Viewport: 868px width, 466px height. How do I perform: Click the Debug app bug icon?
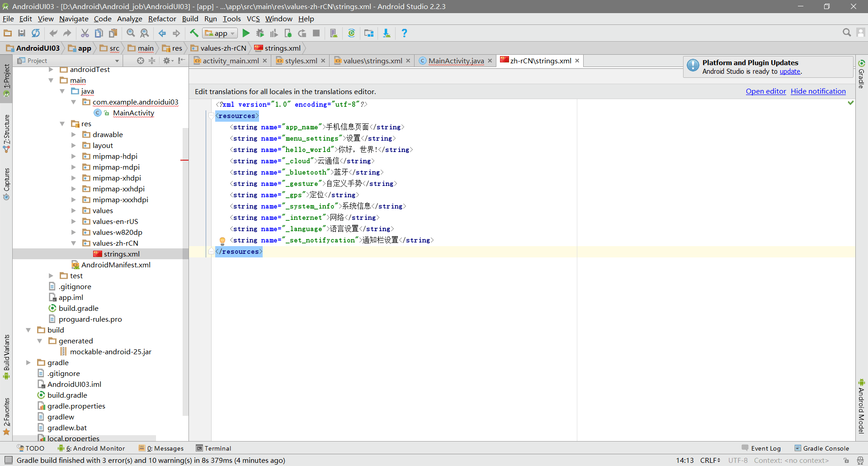click(x=260, y=33)
